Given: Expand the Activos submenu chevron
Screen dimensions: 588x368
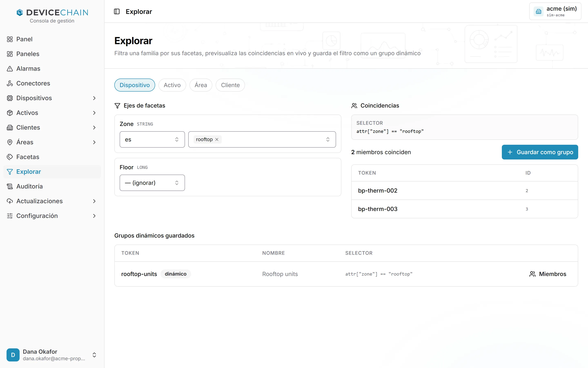Looking at the screenshot, I should pyautogui.click(x=94, y=113).
